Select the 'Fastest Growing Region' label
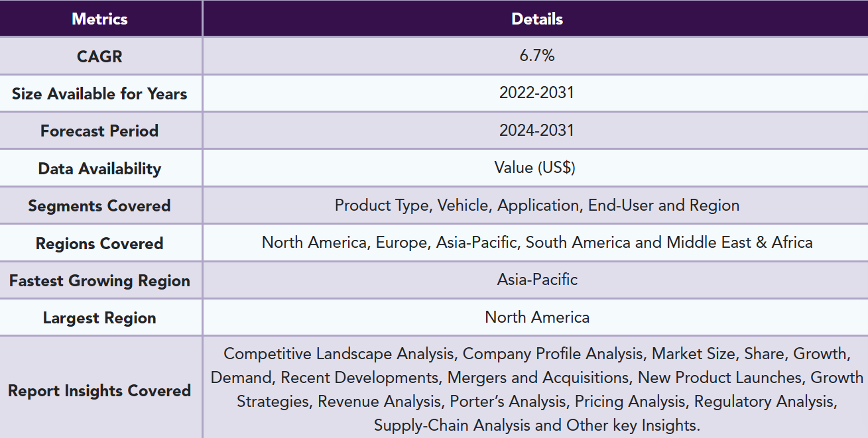Screen dimensions: 868x438 point(99,280)
